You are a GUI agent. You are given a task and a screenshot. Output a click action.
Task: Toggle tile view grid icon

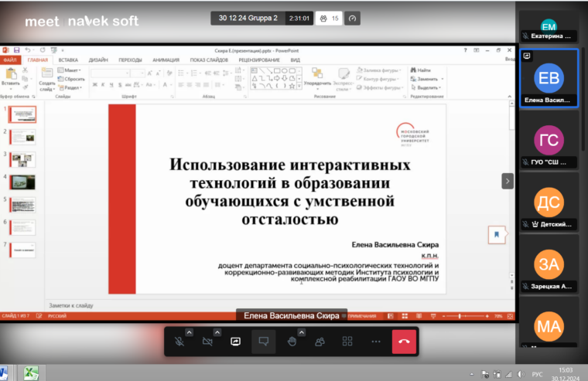347,341
